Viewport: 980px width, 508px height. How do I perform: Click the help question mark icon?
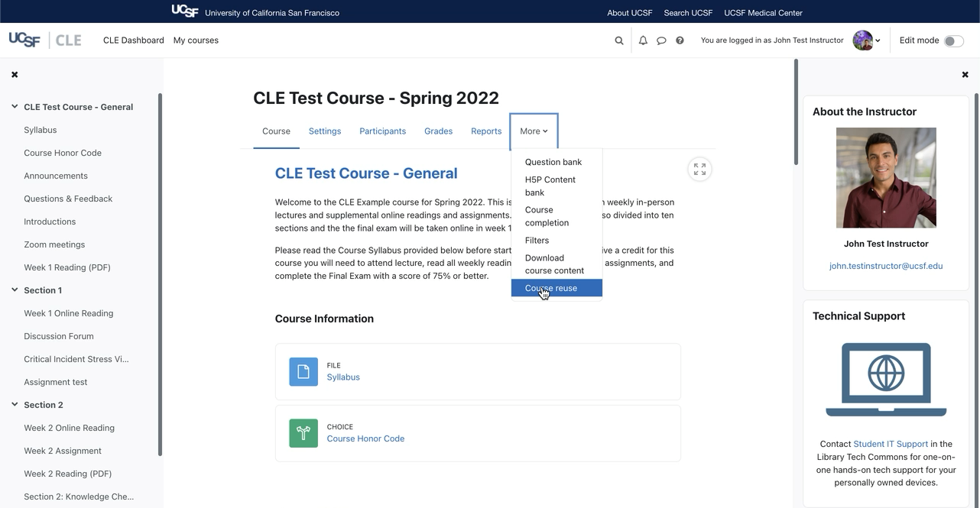tap(680, 40)
